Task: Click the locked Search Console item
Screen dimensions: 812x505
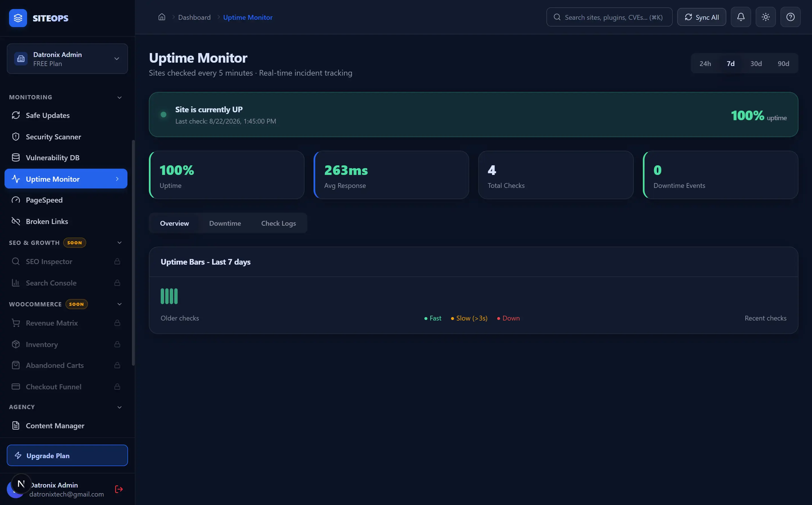Action: click(66, 283)
